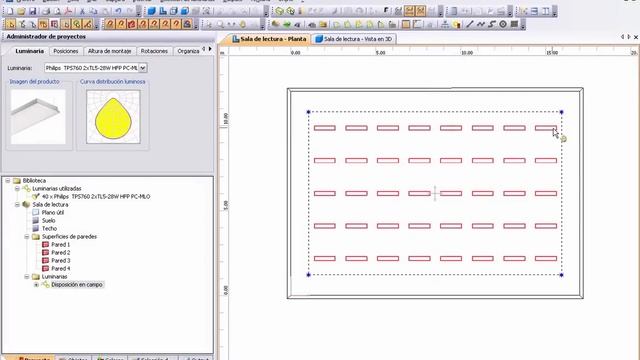Click the Cut scissors icon
The width and height of the screenshot is (640, 360).
tap(82, 11)
